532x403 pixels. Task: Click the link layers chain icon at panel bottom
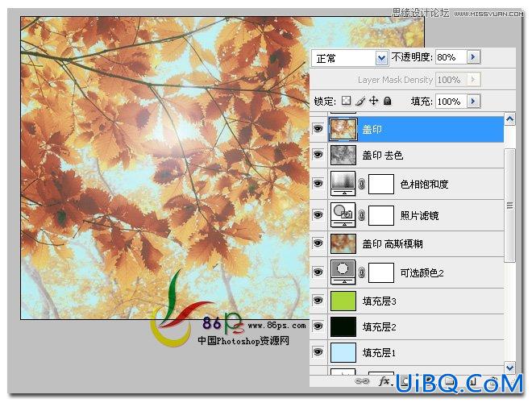point(362,381)
